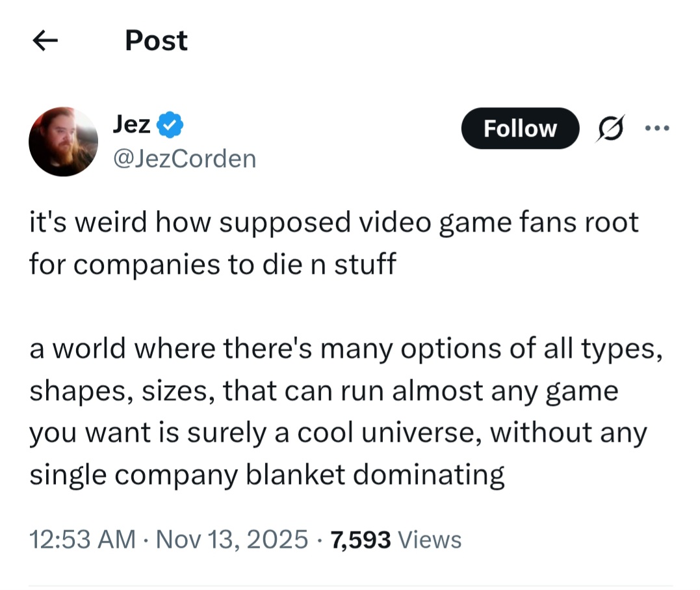Click the 12:53 AM timestamp
700x590 pixels.
click(83, 539)
